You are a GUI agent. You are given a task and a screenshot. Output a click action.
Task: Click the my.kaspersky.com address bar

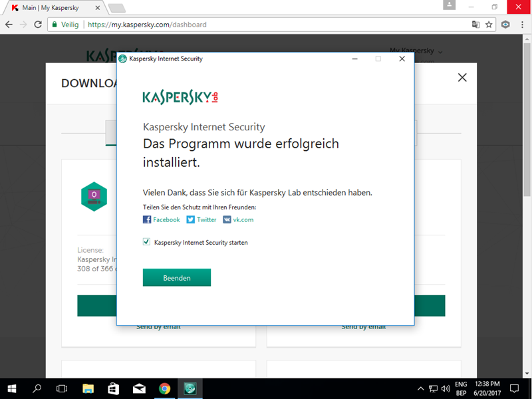click(x=266, y=25)
